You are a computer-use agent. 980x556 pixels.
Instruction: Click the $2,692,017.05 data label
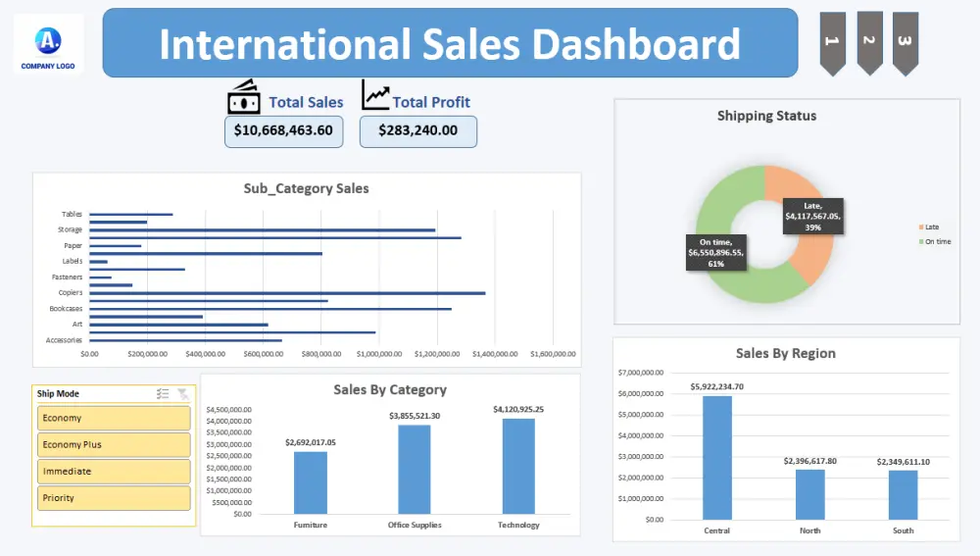[311, 442]
